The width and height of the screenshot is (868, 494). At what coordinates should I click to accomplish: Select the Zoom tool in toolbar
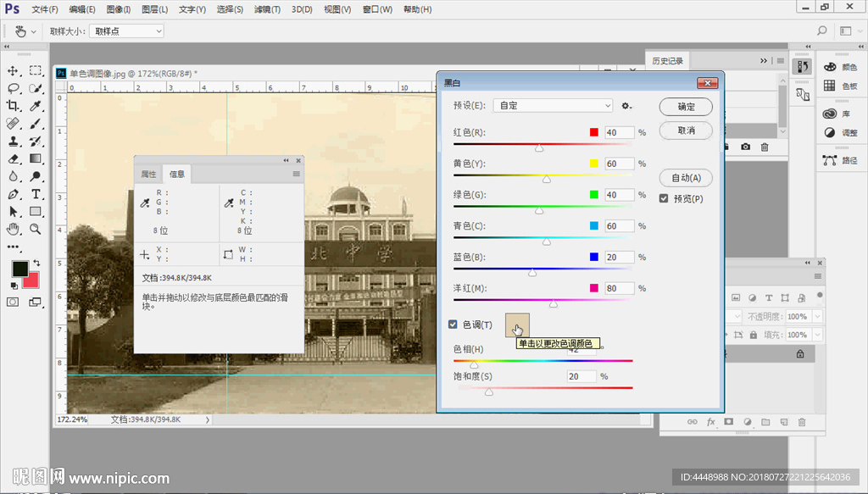pos(36,229)
